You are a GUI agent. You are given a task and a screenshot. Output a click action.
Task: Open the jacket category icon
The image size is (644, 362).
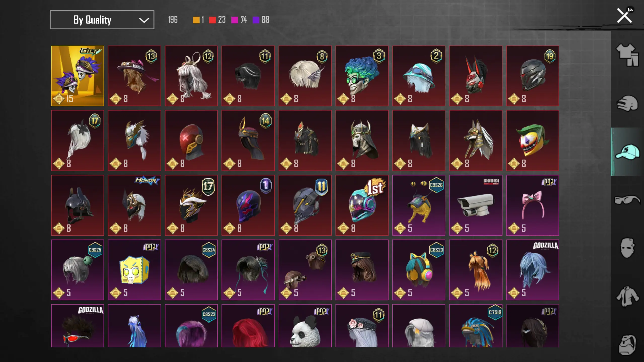[627, 296]
